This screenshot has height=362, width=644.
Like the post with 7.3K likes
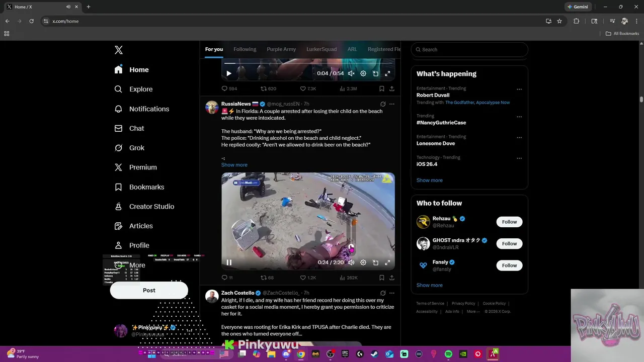click(308, 88)
